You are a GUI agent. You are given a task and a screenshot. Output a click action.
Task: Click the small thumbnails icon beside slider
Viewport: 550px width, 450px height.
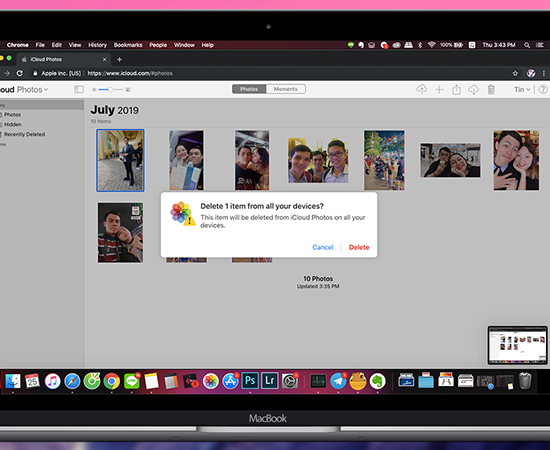pos(94,90)
